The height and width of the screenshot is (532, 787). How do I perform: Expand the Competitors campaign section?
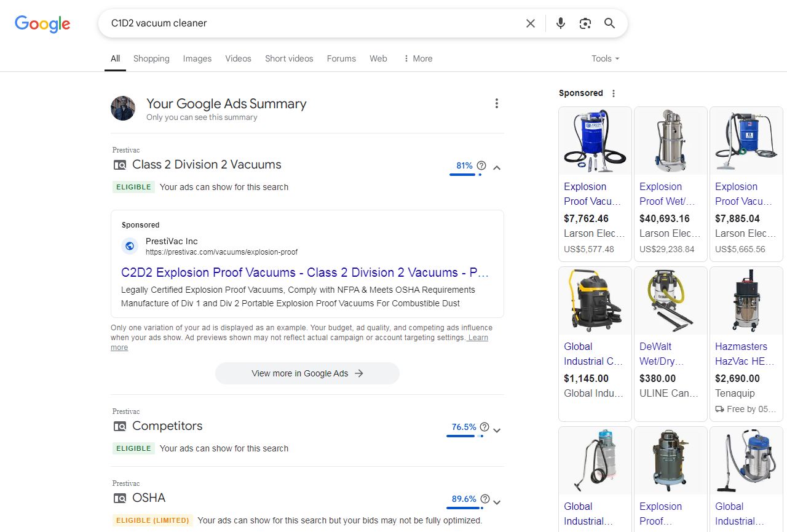click(497, 430)
